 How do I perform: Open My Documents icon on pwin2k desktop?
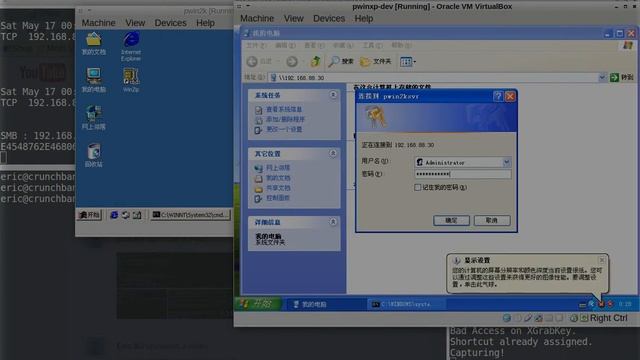point(93,44)
